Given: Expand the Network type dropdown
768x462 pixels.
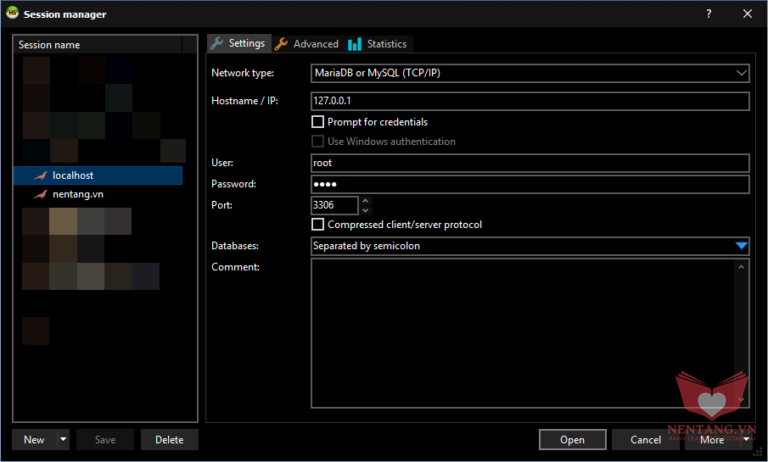Looking at the screenshot, I should click(740, 73).
